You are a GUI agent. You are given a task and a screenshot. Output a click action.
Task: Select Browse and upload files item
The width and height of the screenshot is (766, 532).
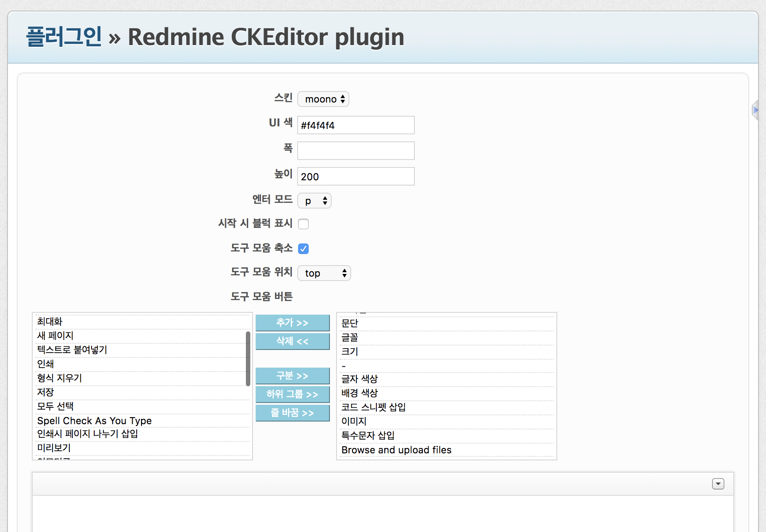point(447,450)
